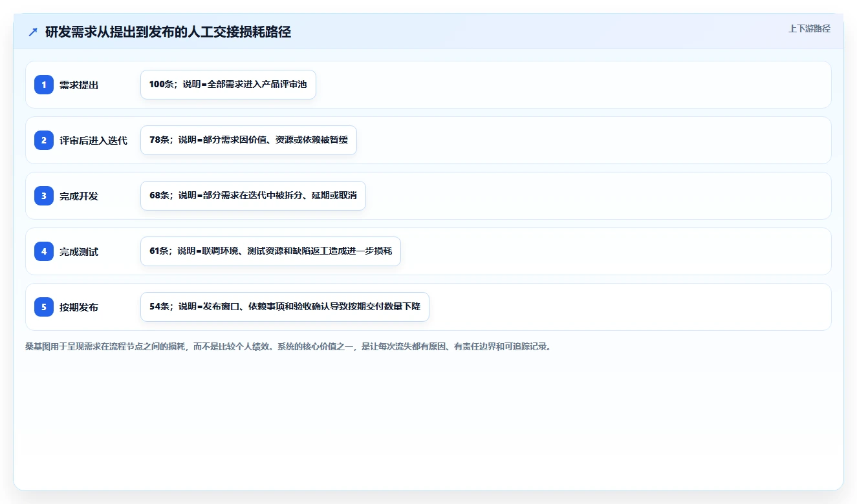The height and width of the screenshot is (504, 857).
Task: Select the step 3 number badge
Action: tap(44, 196)
